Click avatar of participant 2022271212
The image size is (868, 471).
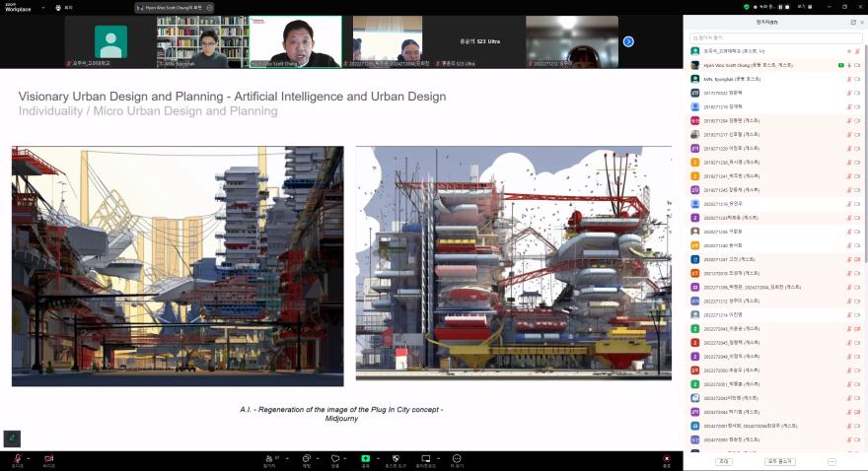694,302
